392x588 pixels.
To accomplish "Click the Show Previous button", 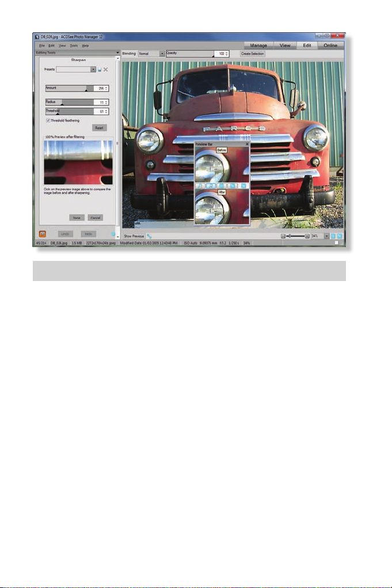I will point(134,236).
